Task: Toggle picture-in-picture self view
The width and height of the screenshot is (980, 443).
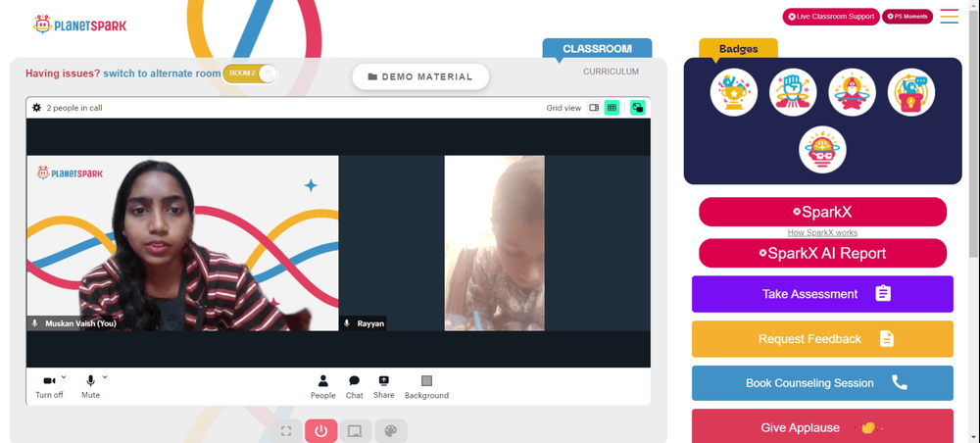Action: [638, 108]
